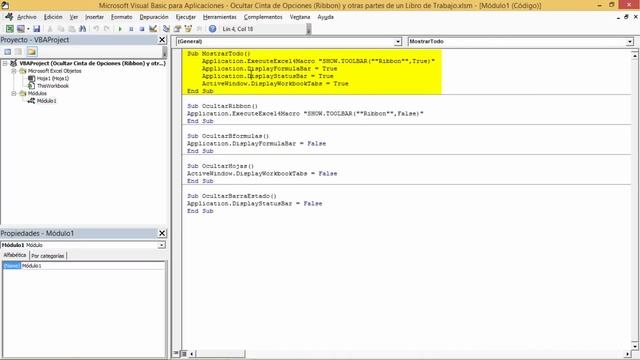Switch to the Alfabética properties tab
Screen dimensions: 640x360
coord(15,255)
